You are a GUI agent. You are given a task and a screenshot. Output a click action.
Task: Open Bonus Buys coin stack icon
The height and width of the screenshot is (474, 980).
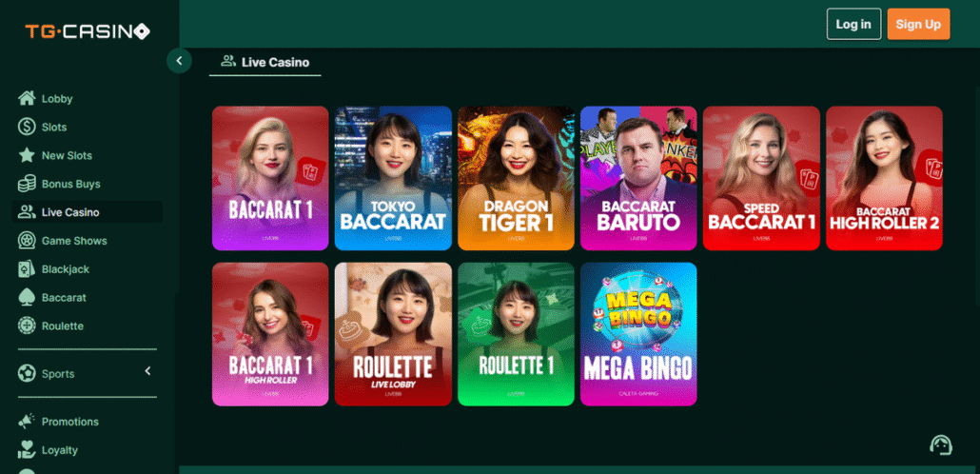tap(27, 184)
